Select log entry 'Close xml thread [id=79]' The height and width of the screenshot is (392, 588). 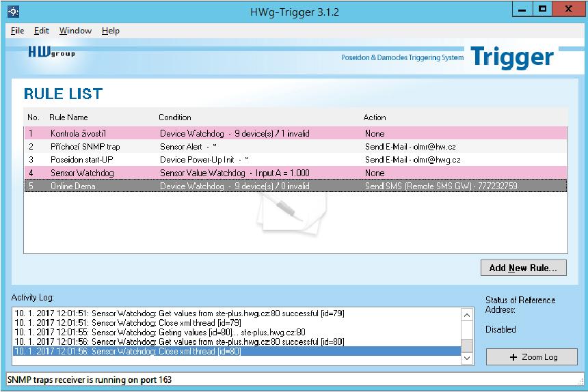237,322
